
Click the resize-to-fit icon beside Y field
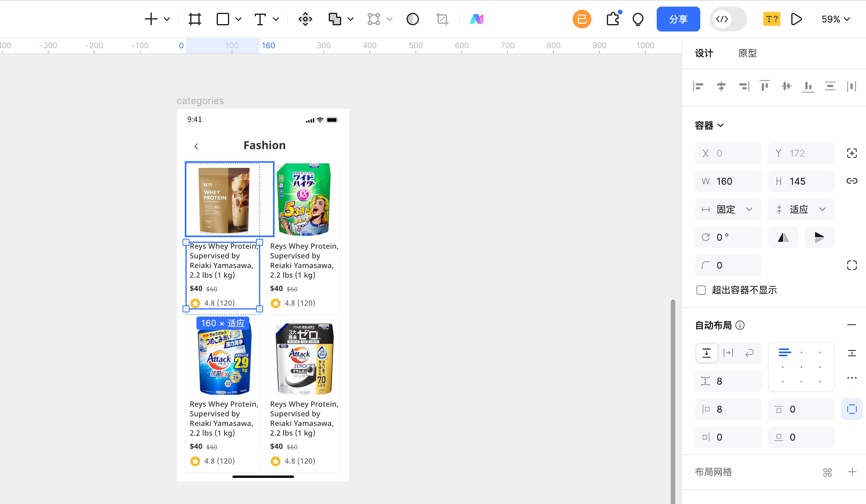(852, 153)
